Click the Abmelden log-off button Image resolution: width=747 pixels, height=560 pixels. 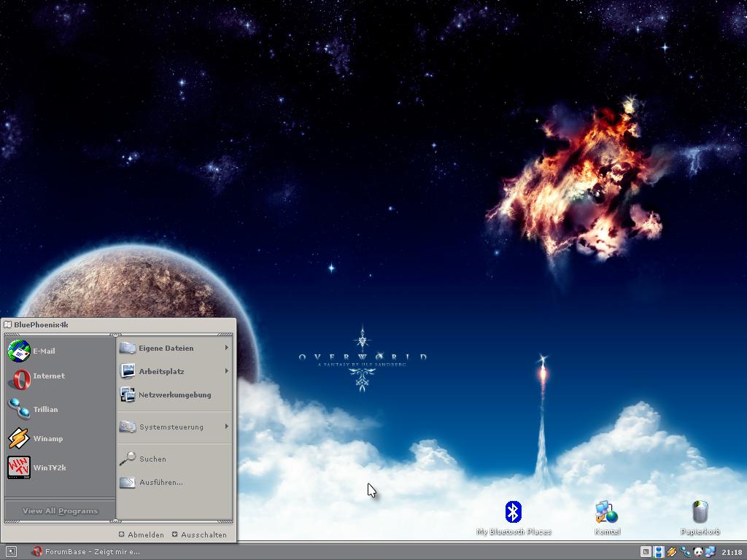pyautogui.click(x=141, y=534)
